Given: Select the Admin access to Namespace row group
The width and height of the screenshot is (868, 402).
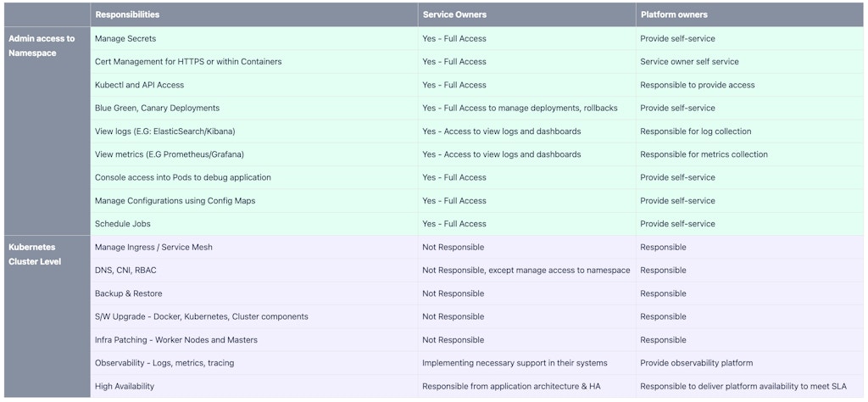Looking at the screenshot, I should click(42, 46).
